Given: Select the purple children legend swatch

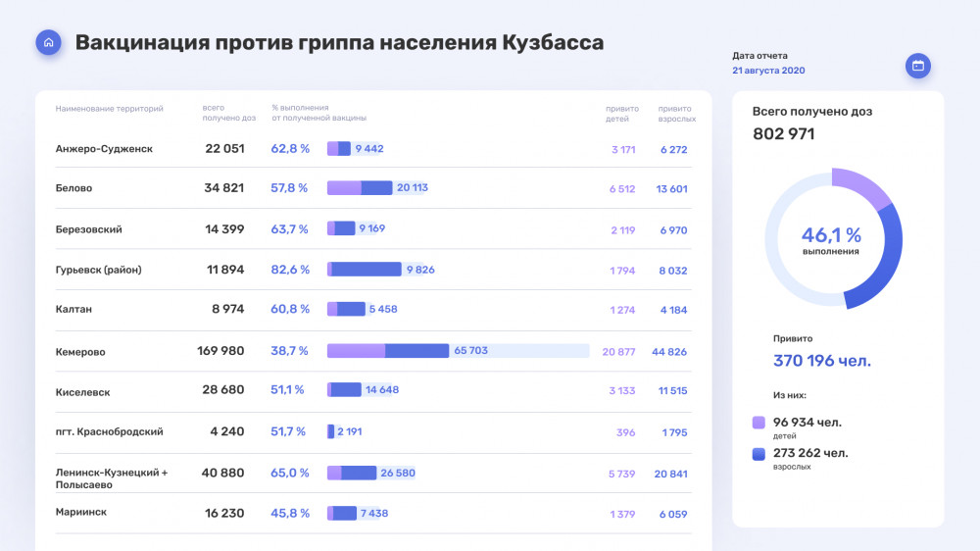Looking at the screenshot, I should (759, 423).
